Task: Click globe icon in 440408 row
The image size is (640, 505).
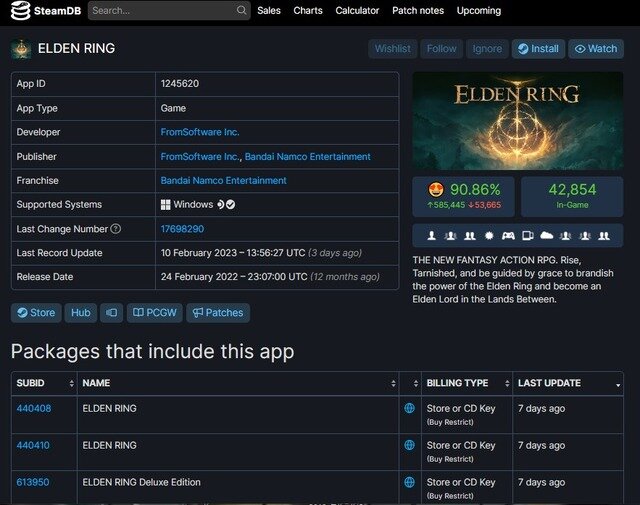Action: tap(409, 408)
